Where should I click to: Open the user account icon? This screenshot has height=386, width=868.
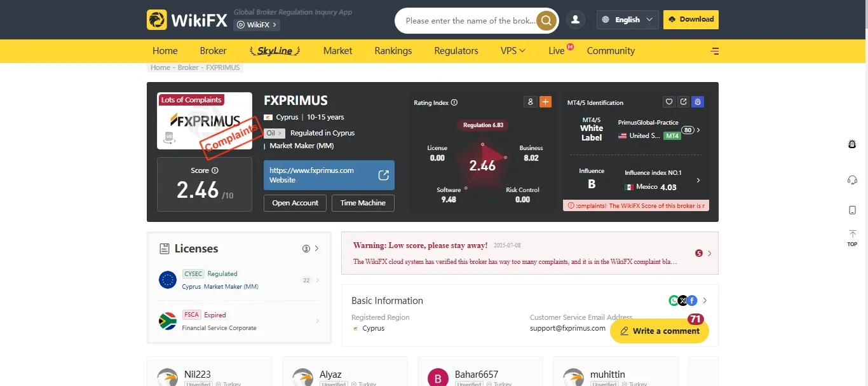pyautogui.click(x=575, y=20)
